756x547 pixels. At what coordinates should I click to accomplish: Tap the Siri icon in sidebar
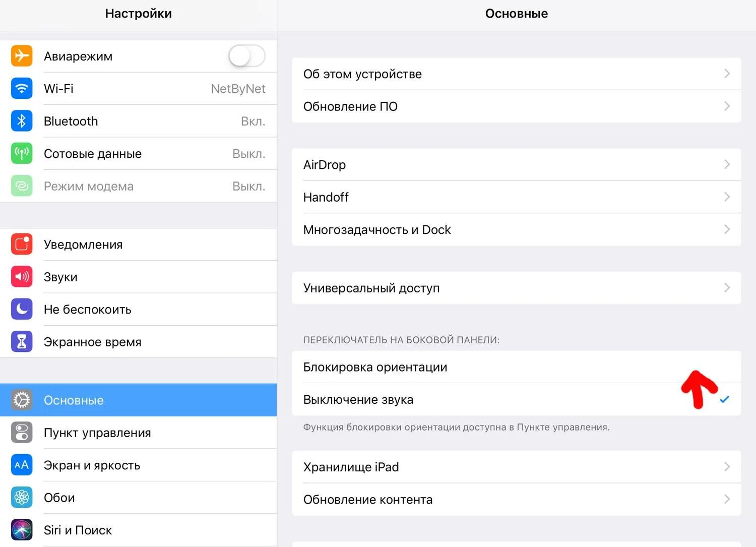coord(22,530)
